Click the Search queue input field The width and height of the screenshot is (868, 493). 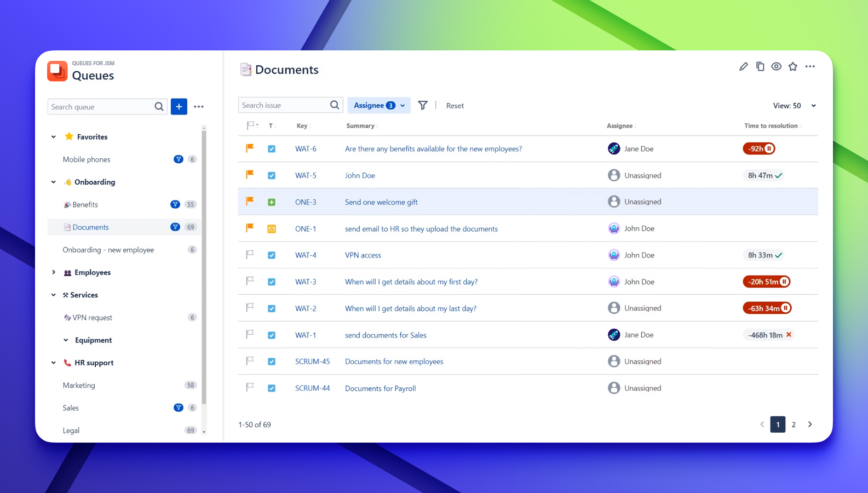point(101,107)
